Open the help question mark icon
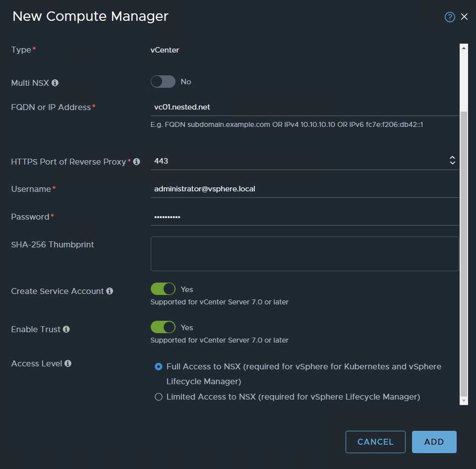476x469 pixels. pos(450,17)
